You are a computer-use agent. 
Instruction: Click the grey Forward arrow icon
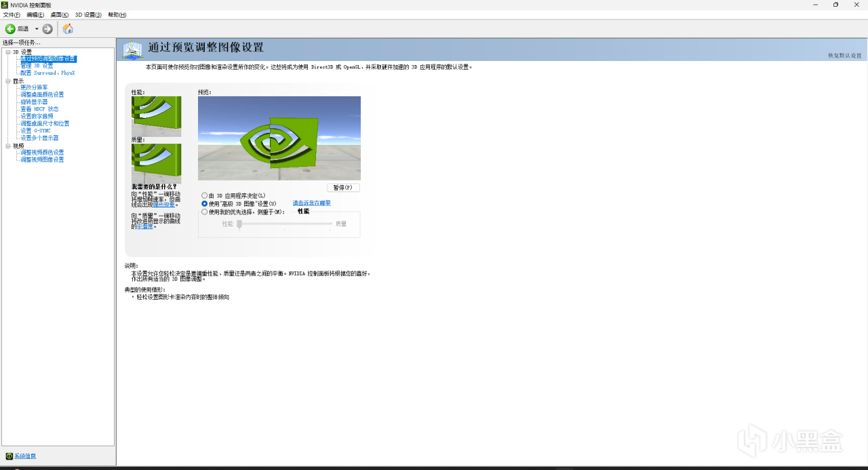47,28
